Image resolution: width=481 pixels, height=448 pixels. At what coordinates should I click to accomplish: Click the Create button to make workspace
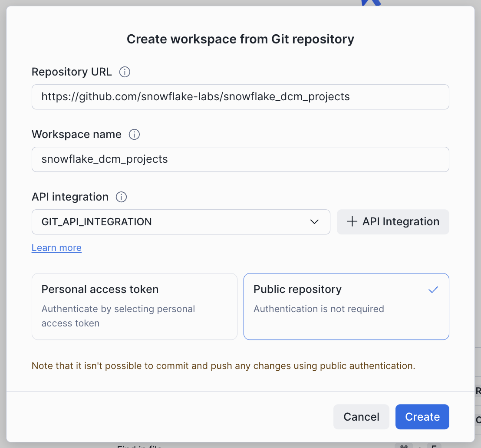pyautogui.click(x=422, y=416)
